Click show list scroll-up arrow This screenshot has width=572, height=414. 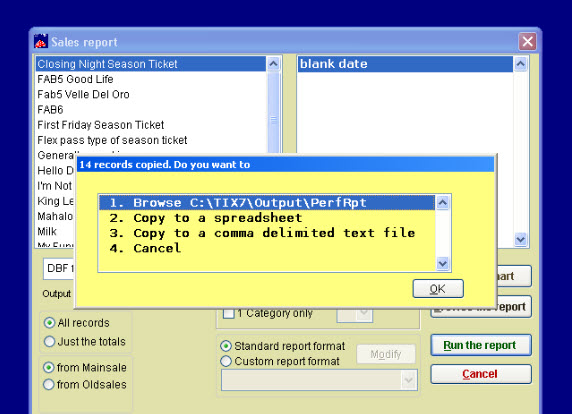pos(273,64)
